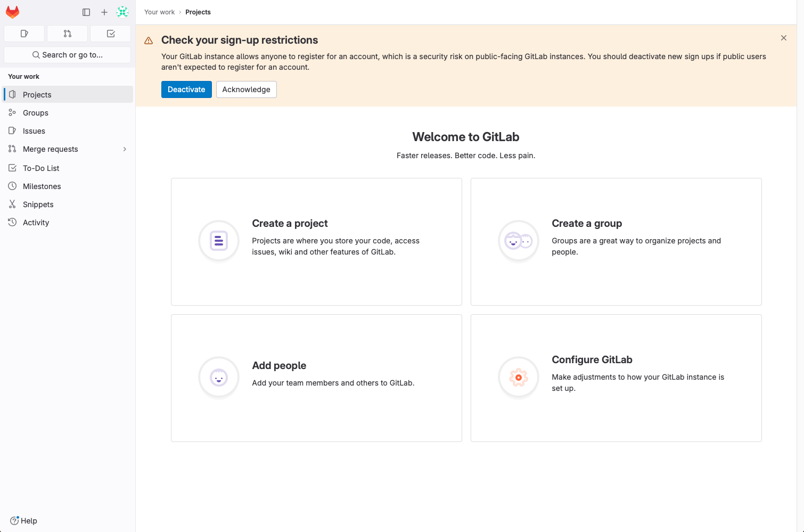
Task: Open the Help menu
Action: (x=23, y=521)
